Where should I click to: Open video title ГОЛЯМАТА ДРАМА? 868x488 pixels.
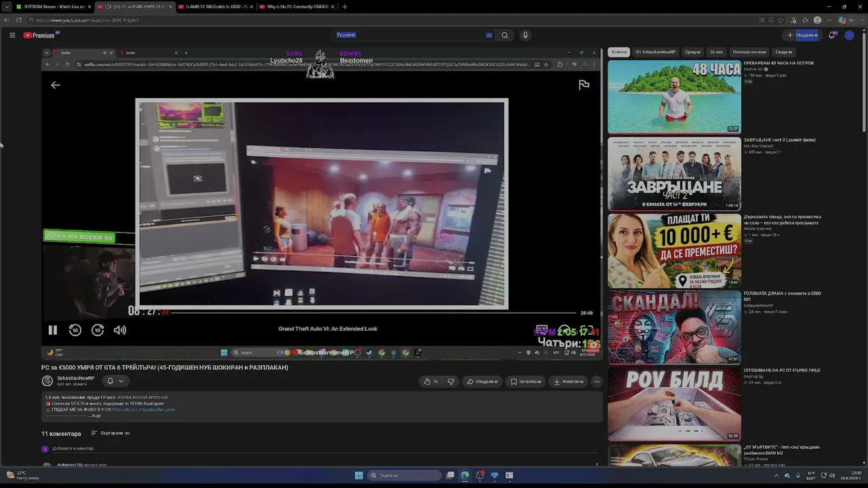pos(783,296)
